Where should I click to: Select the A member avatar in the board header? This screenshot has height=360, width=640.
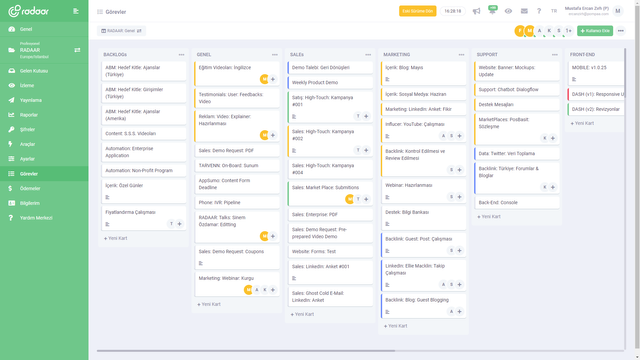coord(539,31)
